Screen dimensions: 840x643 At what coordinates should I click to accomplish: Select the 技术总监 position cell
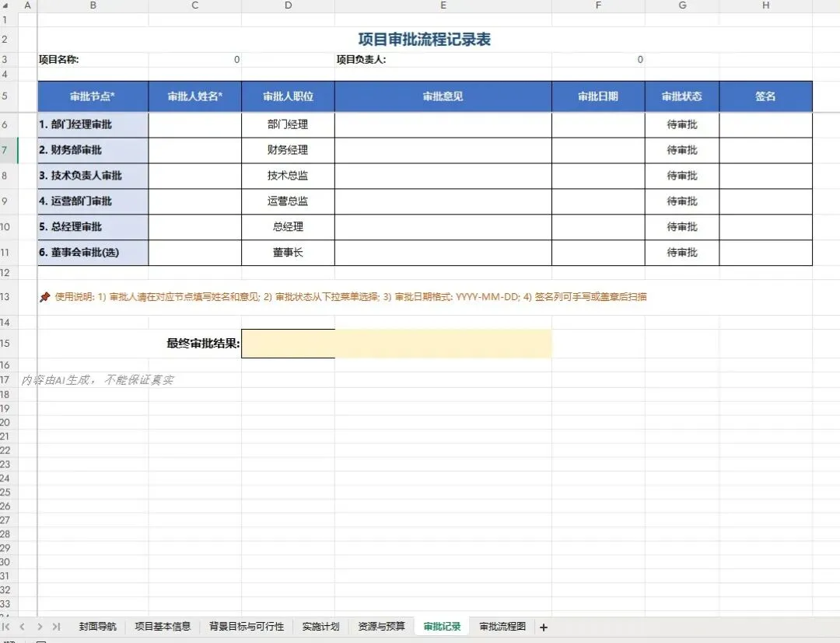click(x=289, y=176)
